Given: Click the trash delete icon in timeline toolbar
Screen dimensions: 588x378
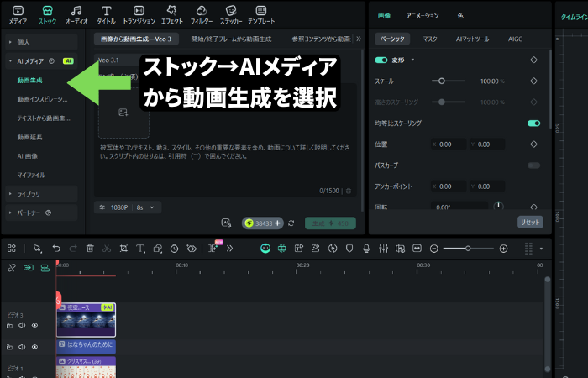Looking at the screenshot, I should 90,249.
